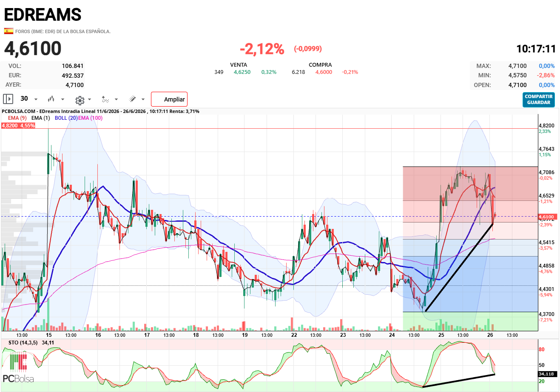The image size is (560, 392).
Task: Click the date 16 on the time axis
Action: (98, 335)
